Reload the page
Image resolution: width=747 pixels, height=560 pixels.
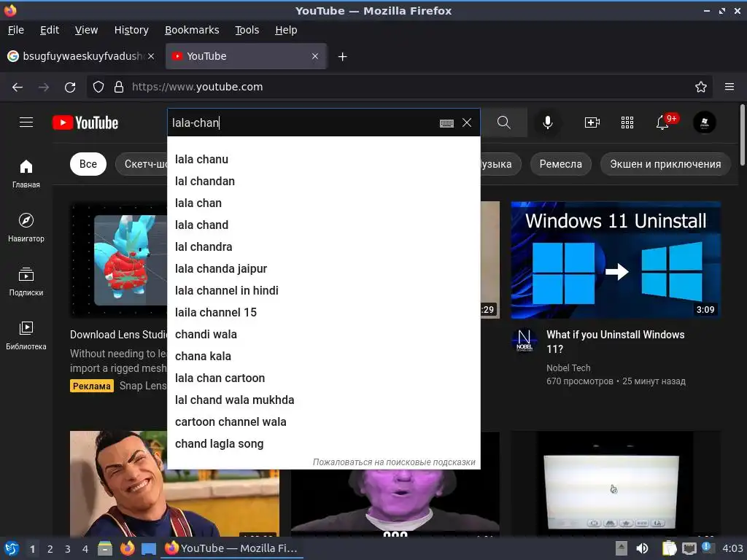pyautogui.click(x=70, y=87)
